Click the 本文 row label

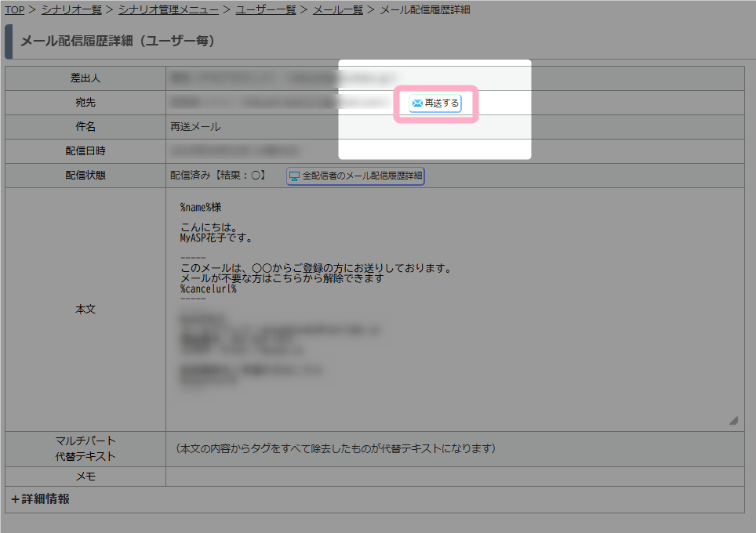(85, 310)
